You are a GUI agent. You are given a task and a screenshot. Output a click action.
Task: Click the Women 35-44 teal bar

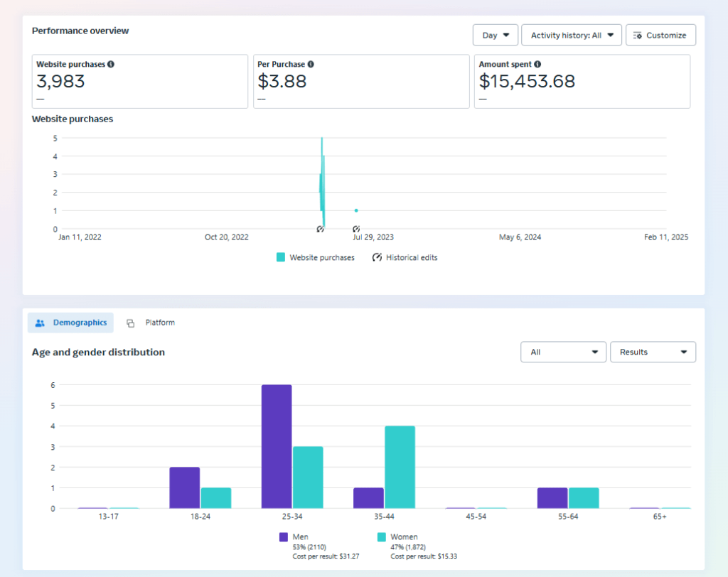coord(399,467)
